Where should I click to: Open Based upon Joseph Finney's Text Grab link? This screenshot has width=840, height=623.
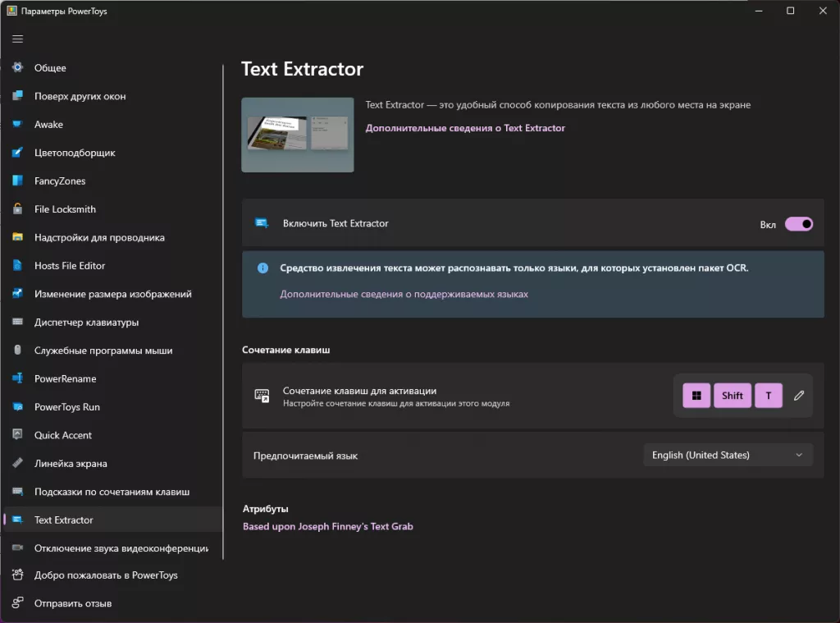[x=328, y=527]
